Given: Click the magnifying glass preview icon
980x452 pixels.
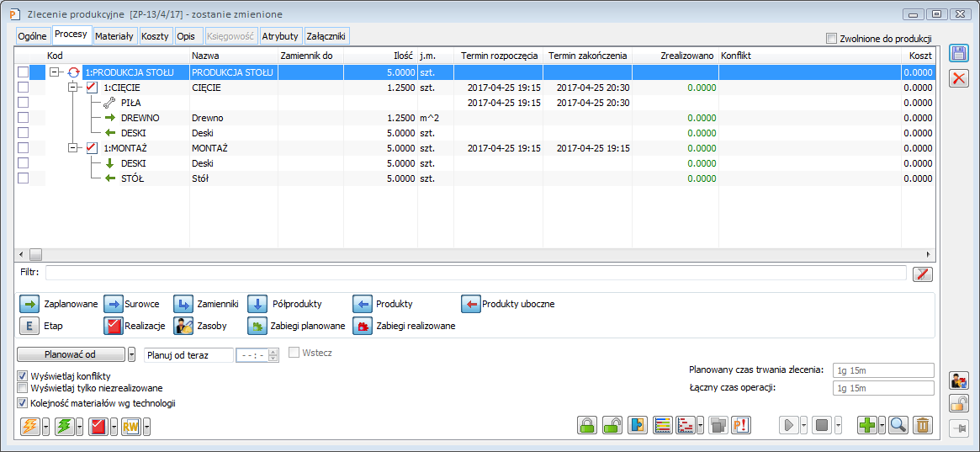Looking at the screenshot, I should pos(898,425).
